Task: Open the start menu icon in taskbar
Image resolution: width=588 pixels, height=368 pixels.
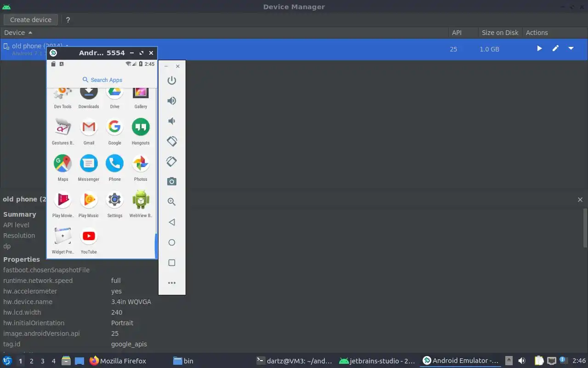Action: pos(7,361)
